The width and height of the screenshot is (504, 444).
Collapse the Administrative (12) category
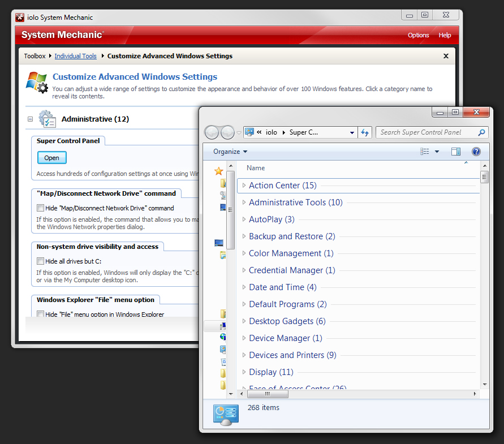(30, 119)
